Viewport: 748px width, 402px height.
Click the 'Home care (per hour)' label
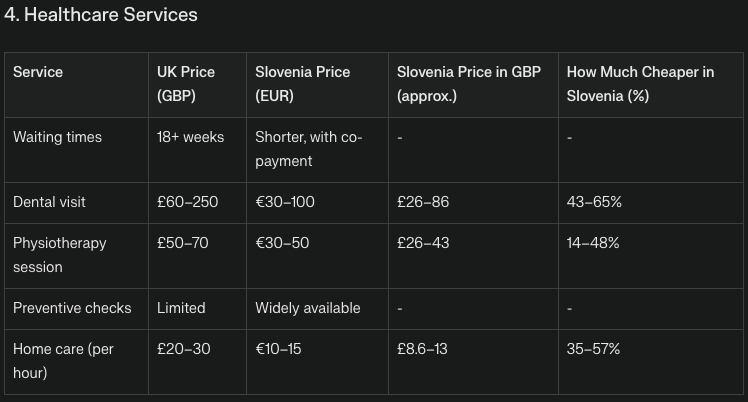pos(64,361)
